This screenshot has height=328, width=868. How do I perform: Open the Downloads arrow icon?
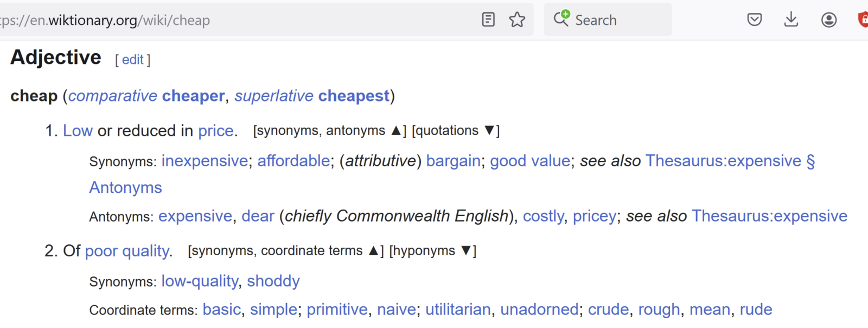click(791, 20)
